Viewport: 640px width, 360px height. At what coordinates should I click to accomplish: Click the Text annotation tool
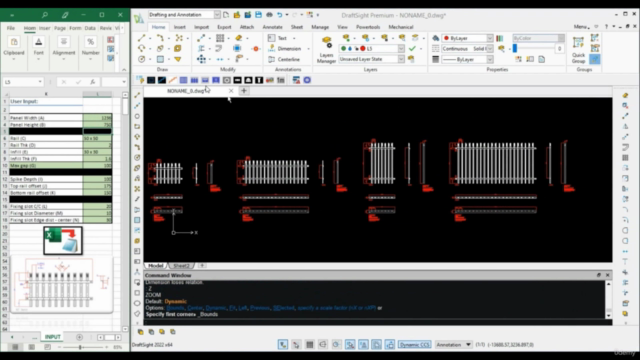click(x=278, y=38)
